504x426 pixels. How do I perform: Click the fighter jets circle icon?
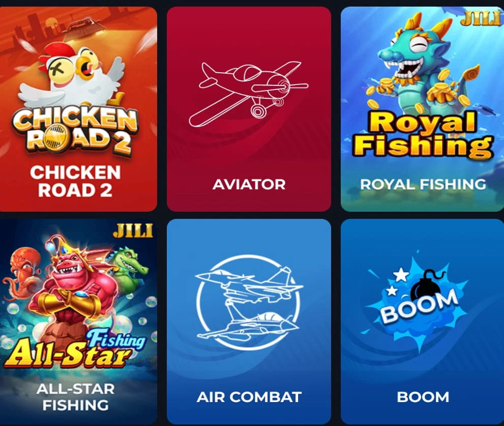(x=249, y=303)
